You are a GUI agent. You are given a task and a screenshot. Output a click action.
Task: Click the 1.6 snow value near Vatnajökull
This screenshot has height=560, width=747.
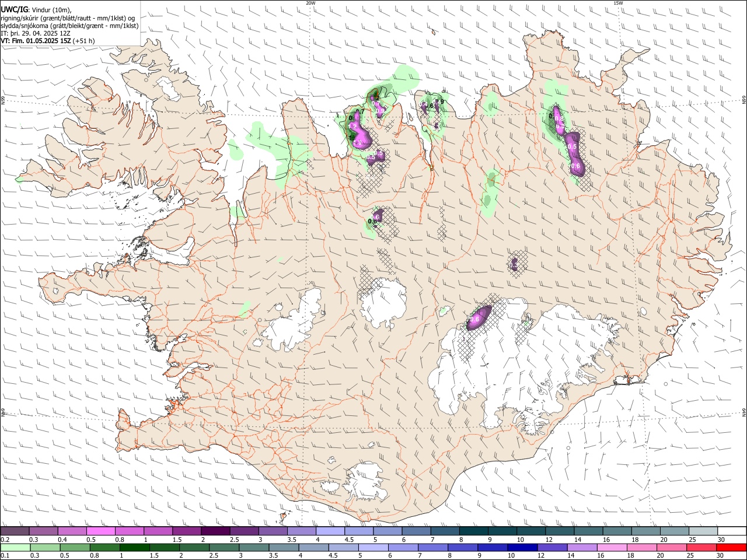(474, 319)
